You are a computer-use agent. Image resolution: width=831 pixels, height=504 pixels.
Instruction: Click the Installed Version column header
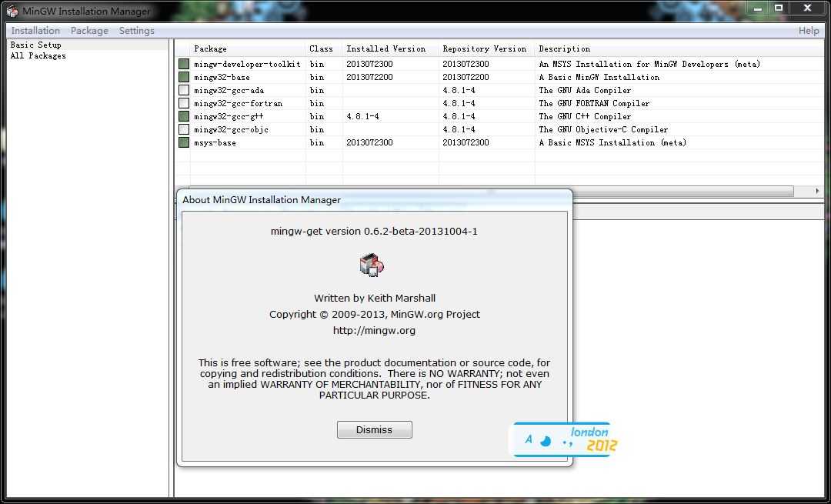click(391, 48)
